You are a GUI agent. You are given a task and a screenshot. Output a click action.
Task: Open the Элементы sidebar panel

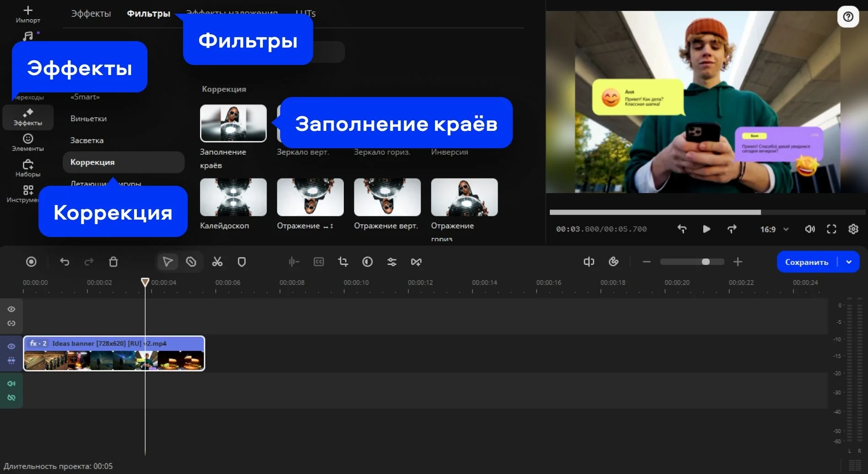(28, 142)
